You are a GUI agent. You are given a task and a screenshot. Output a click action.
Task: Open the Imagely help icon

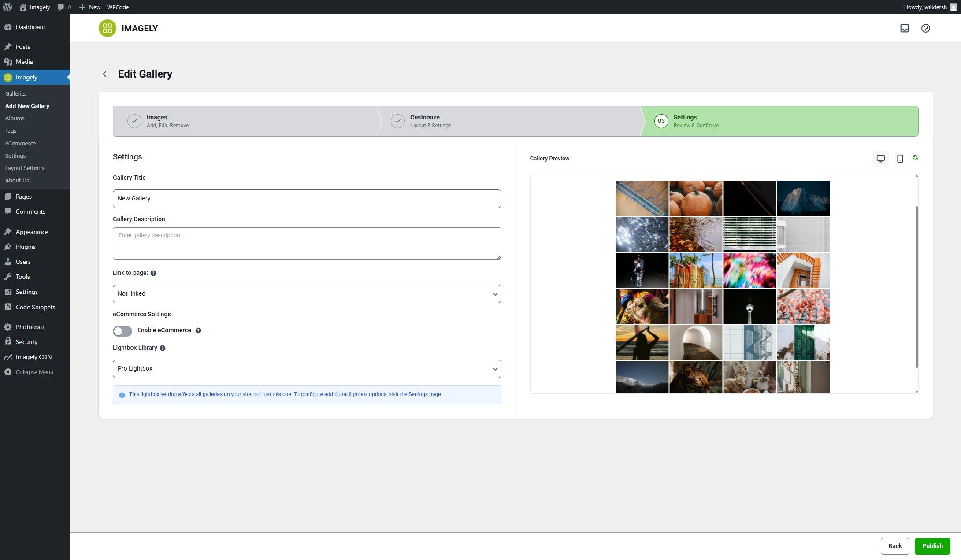925,28
